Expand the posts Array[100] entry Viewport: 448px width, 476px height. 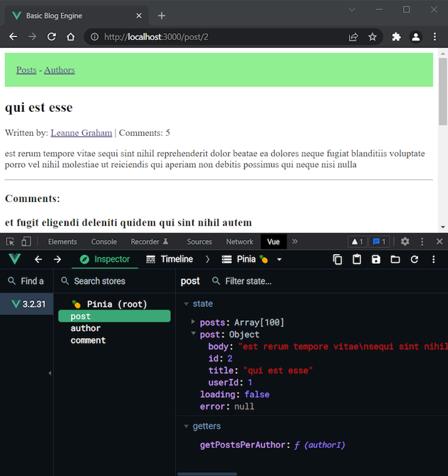193,322
